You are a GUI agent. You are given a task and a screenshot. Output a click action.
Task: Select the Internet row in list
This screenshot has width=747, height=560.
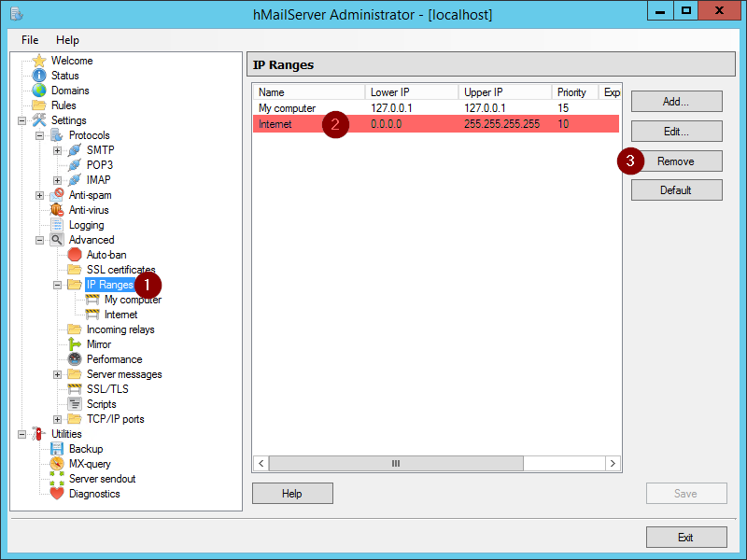coord(436,124)
